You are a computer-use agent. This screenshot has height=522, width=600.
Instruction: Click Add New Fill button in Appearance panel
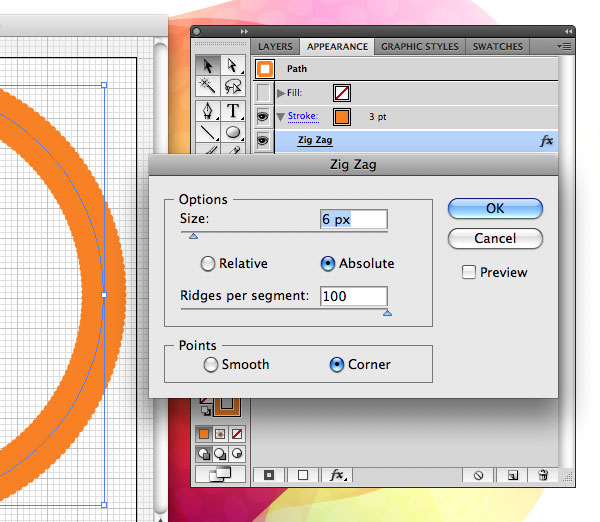click(303, 475)
